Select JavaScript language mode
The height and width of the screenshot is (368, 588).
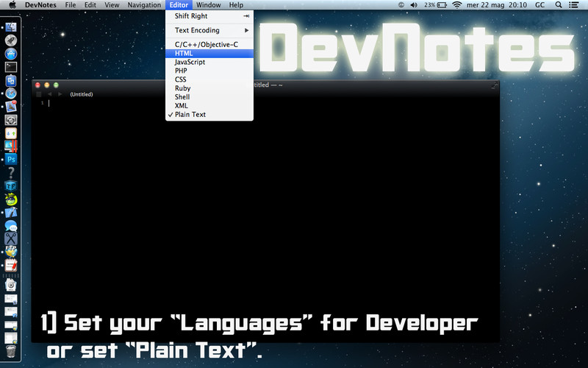tap(209, 62)
